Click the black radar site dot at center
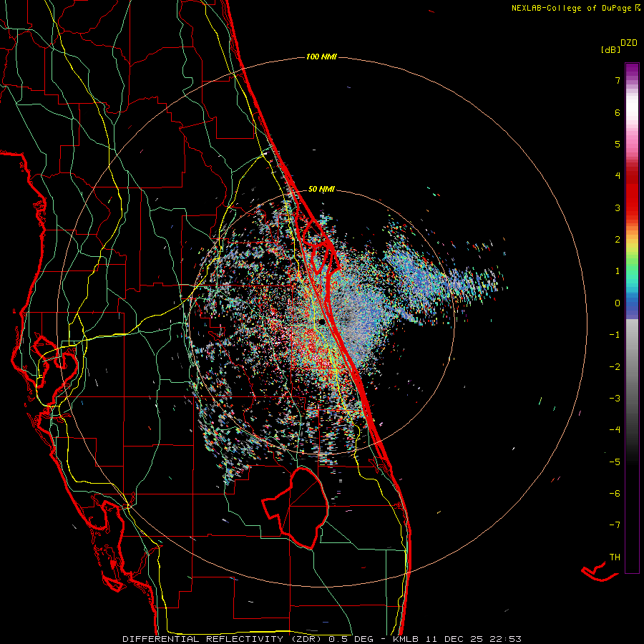This screenshot has width=644, height=644. coord(322,322)
